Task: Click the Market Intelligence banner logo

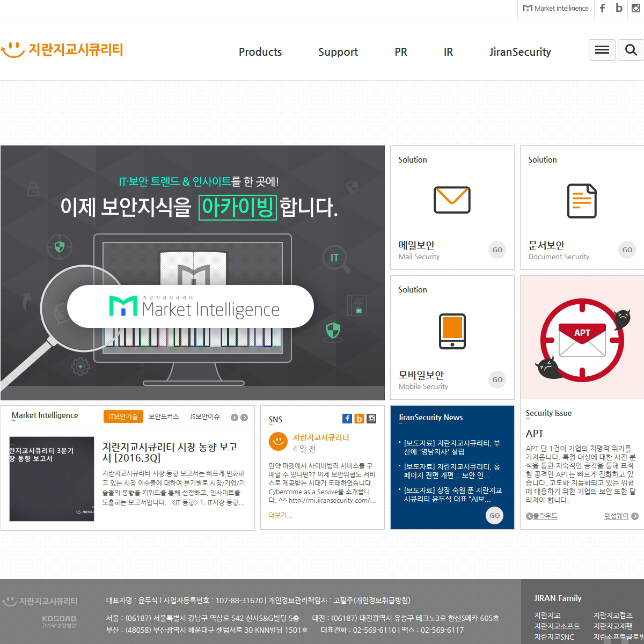Action: (x=191, y=306)
